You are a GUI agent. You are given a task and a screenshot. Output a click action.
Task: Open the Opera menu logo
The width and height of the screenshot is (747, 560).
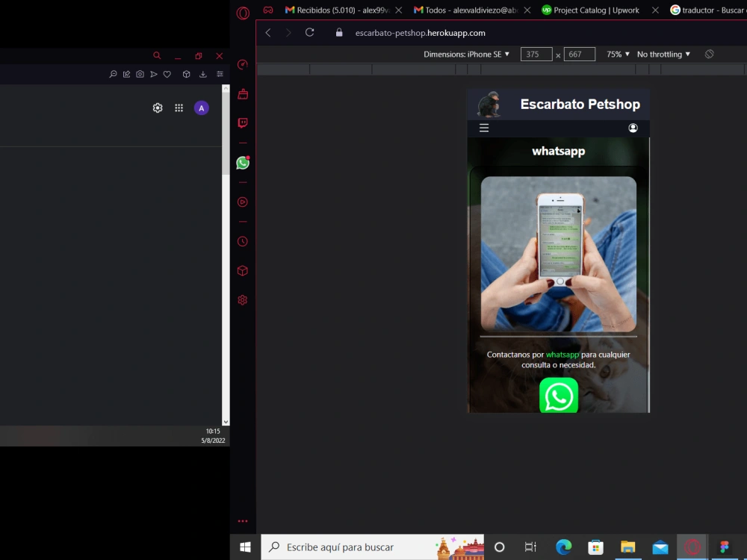point(243,13)
